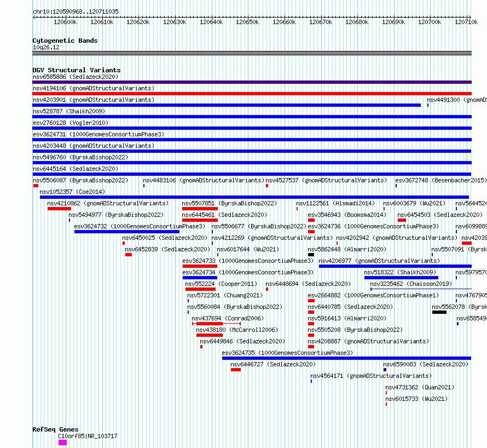Select nsv6445461 (Sedlazeck2020) label
Viewport: 487px width, 448px height.
point(224,215)
